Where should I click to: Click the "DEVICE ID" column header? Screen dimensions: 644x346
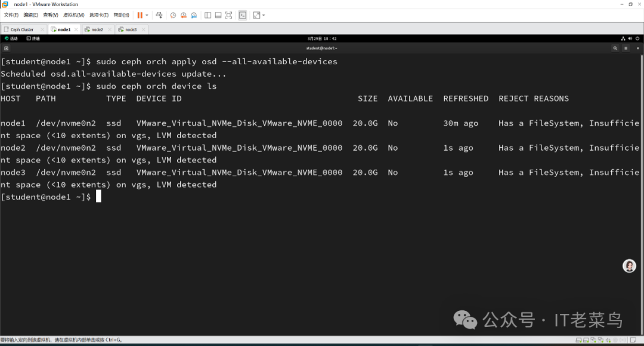pyautogui.click(x=159, y=99)
